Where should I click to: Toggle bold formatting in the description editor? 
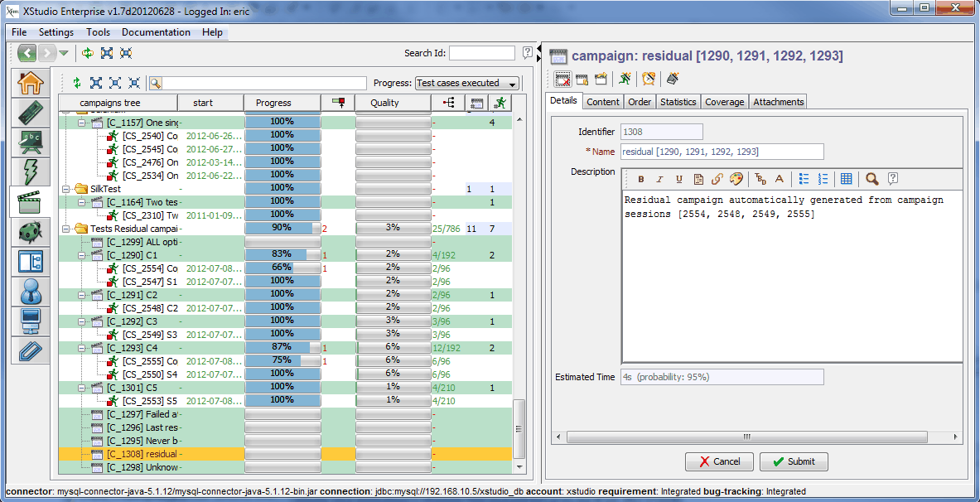coord(640,179)
